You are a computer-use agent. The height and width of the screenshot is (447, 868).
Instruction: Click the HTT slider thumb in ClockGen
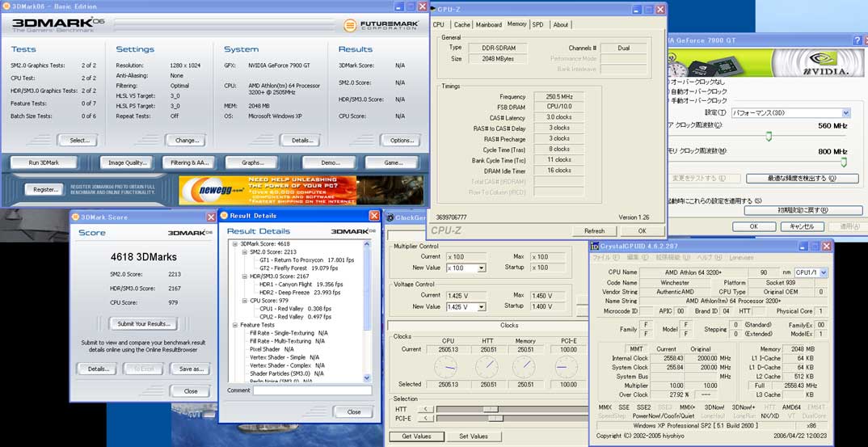(491, 409)
